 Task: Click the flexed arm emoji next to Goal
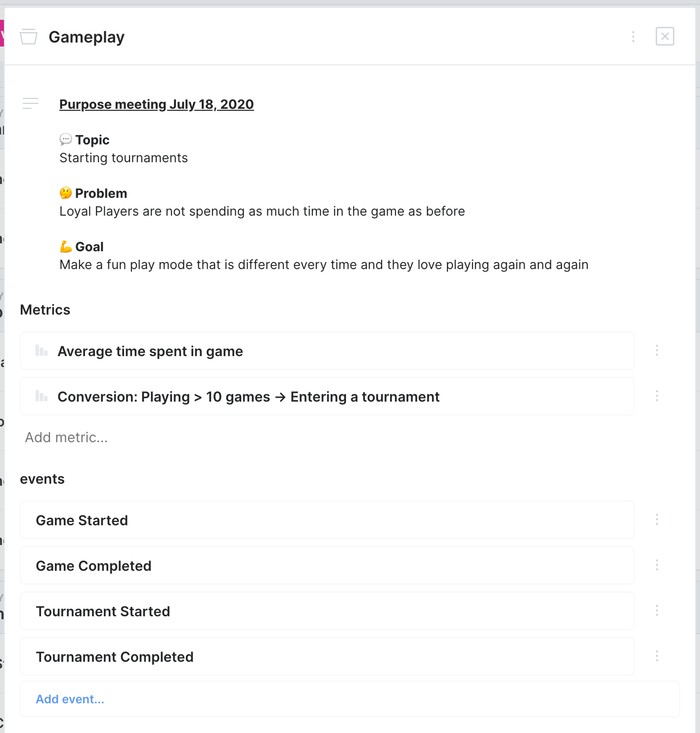(x=66, y=246)
